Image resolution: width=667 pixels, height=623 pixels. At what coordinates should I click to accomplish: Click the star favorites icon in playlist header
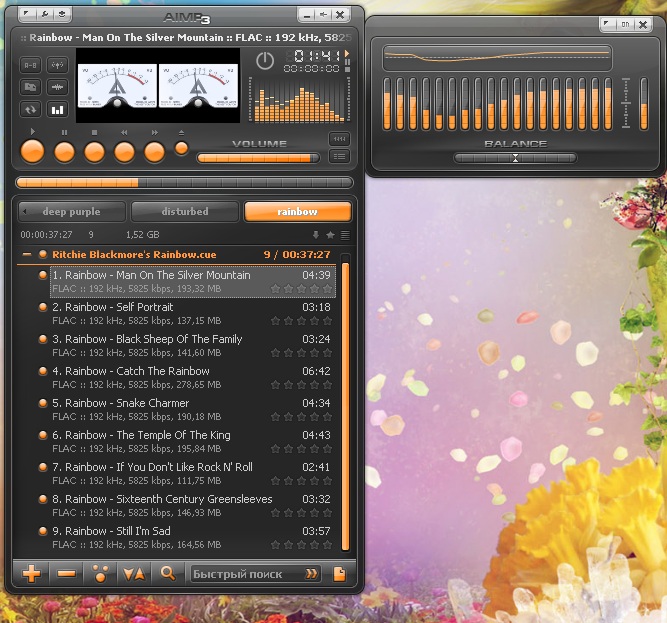coord(330,235)
